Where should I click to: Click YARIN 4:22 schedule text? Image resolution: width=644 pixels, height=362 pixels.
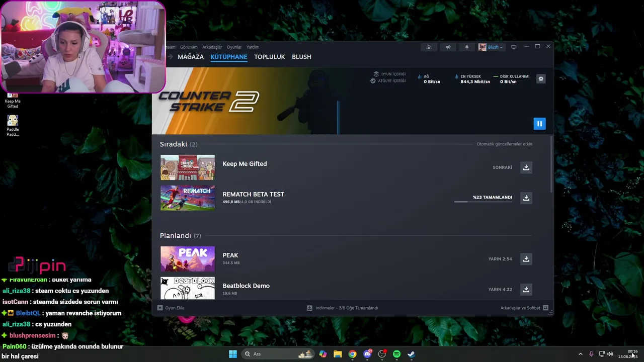coord(500,289)
